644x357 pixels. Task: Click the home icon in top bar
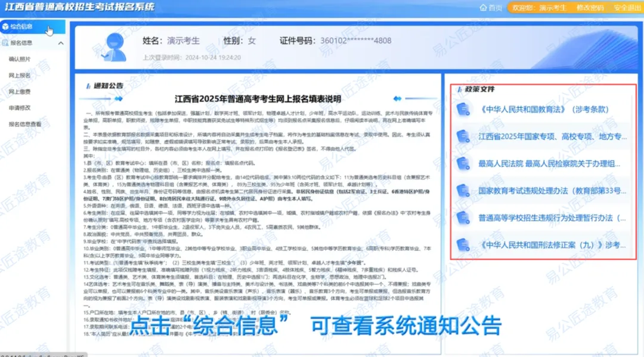click(x=483, y=7)
